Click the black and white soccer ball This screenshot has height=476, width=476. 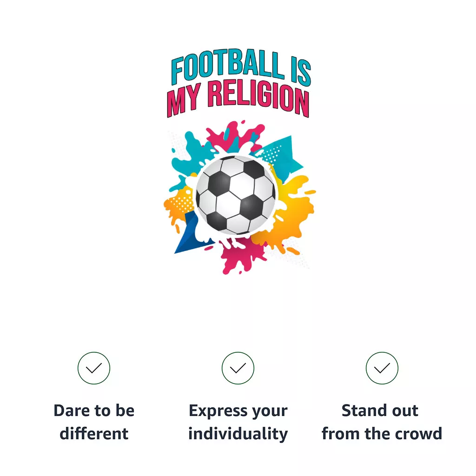(236, 195)
